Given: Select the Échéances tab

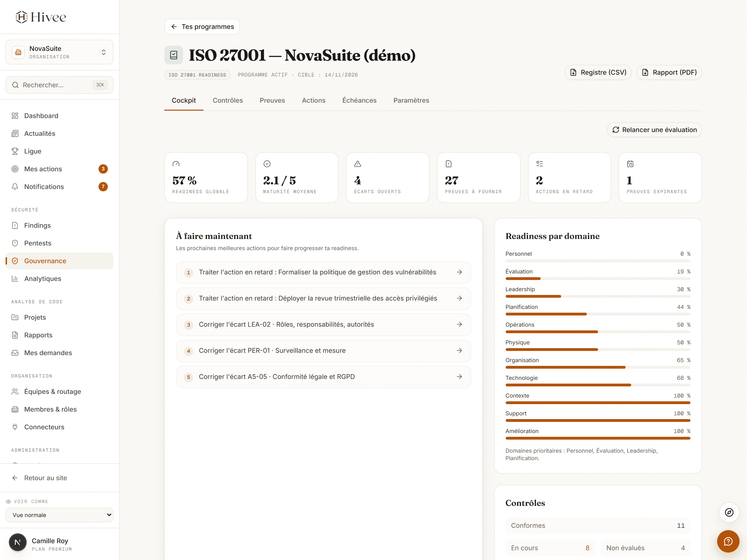Looking at the screenshot, I should (x=359, y=101).
